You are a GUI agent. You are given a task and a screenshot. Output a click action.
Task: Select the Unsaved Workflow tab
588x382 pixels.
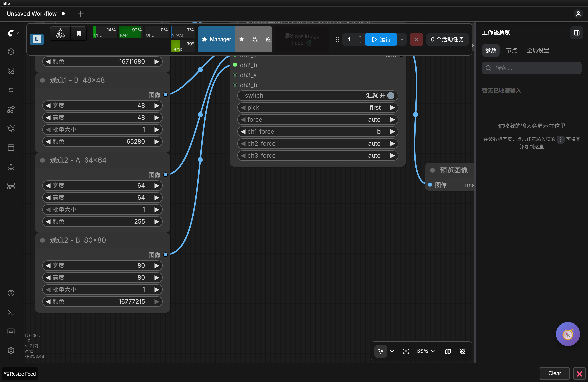click(36, 14)
